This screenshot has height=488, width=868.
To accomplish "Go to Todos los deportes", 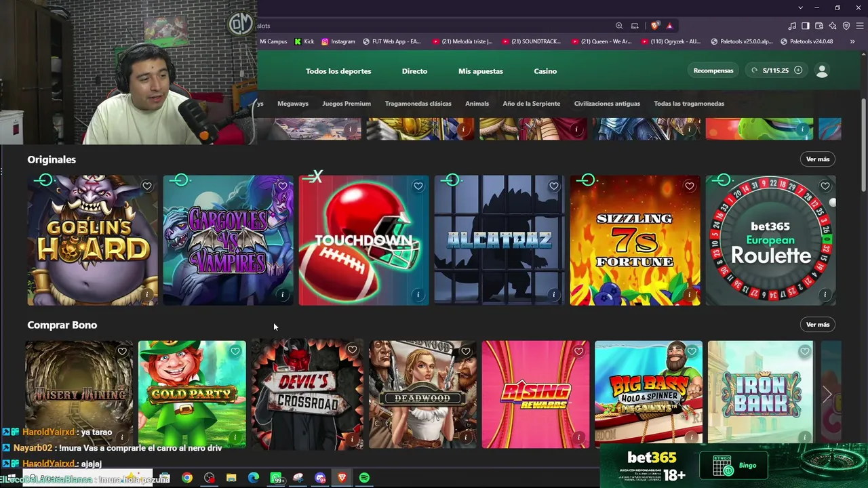I will click(x=338, y=71).
